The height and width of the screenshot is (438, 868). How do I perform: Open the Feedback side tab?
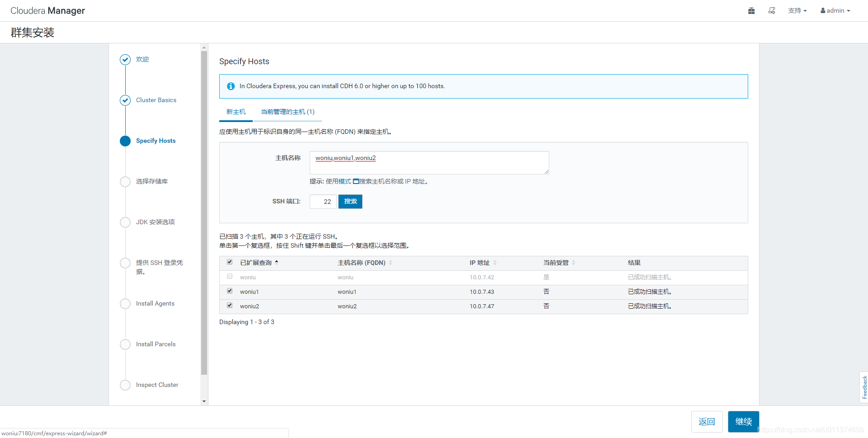tap(864, 387)
